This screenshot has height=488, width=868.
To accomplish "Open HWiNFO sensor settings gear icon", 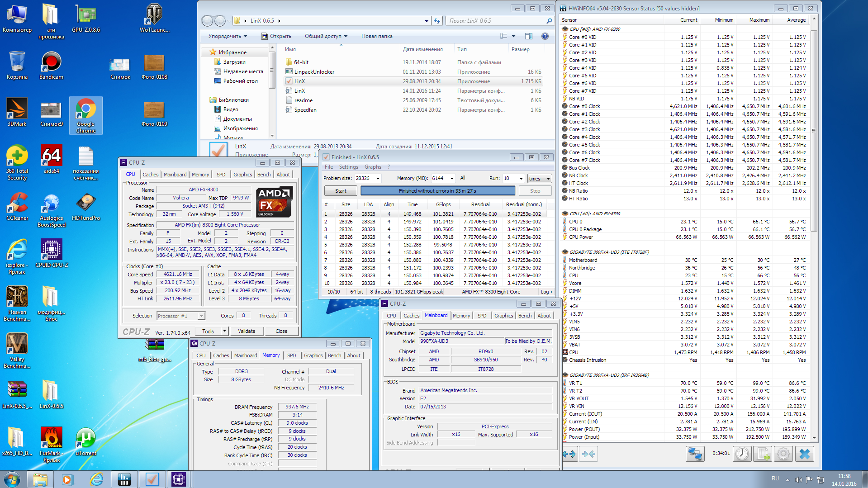I will point(783,454).
